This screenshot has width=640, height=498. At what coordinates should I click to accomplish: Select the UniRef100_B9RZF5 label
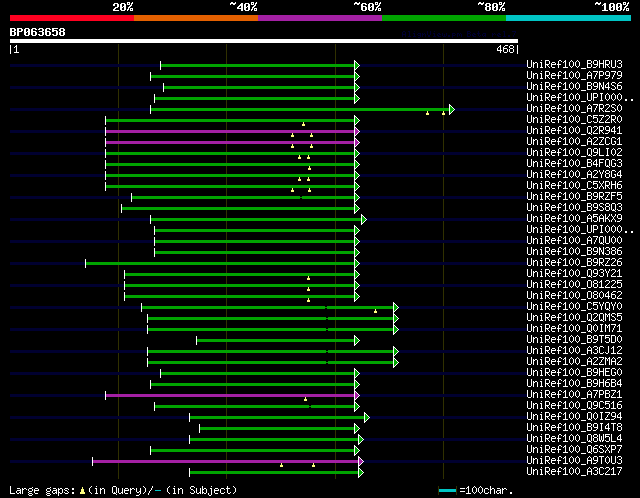click(x=574, y=196)
